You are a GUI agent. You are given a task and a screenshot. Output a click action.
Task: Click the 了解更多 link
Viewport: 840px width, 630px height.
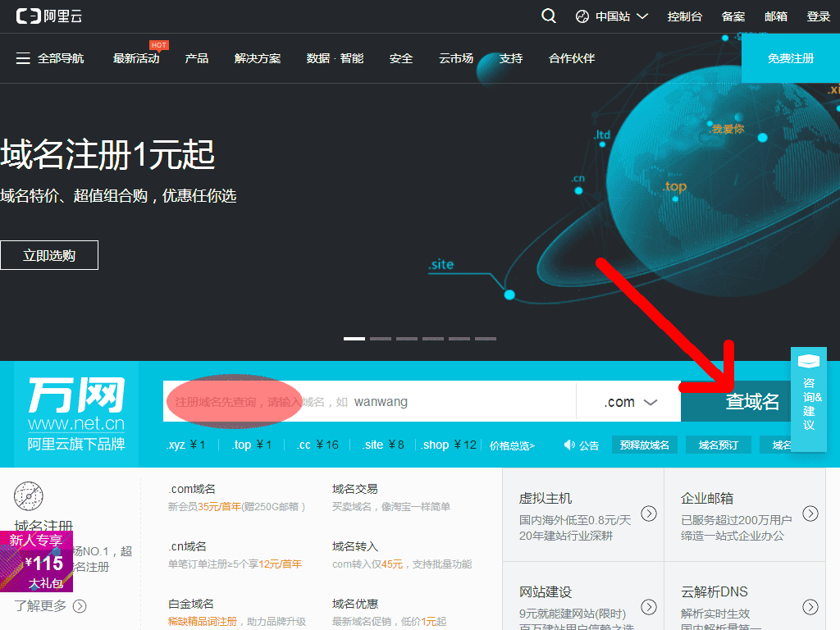pos(40,606)
